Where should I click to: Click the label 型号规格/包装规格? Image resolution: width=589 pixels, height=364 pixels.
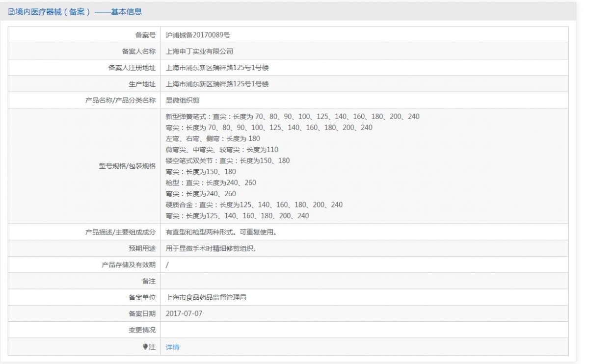pos(127,166)
